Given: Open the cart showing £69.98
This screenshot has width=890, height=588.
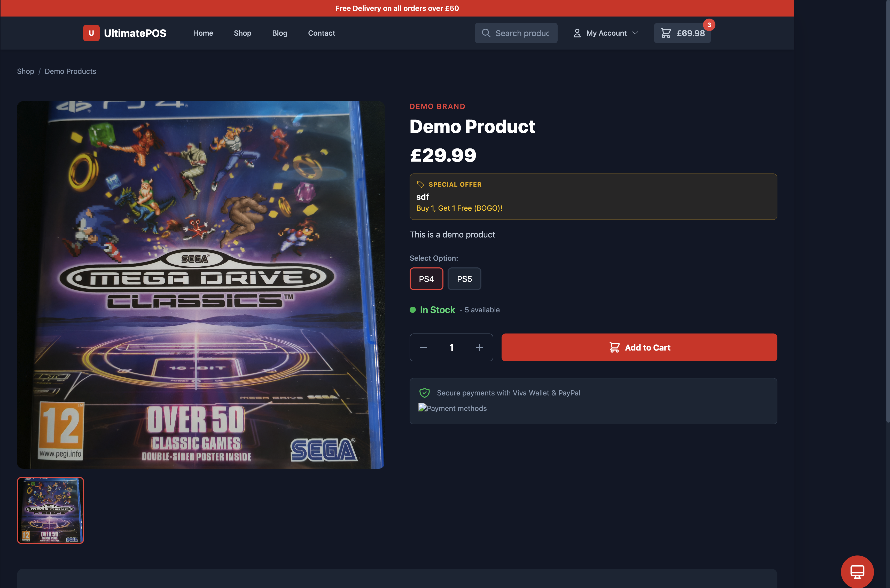Looking at the screenshot, I should (682, 33).
